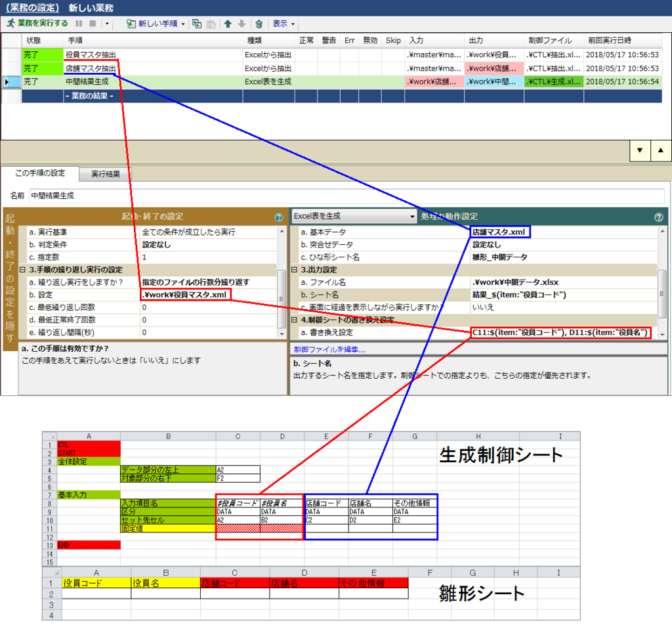
Task: Click the row selector arrow of 中間結果生成
Action: coord(11,81)
